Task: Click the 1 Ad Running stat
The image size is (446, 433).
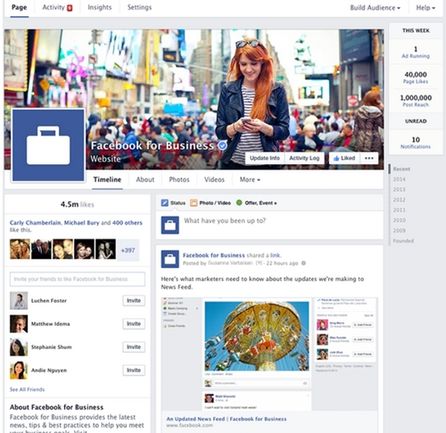Action: click(416, 52)
